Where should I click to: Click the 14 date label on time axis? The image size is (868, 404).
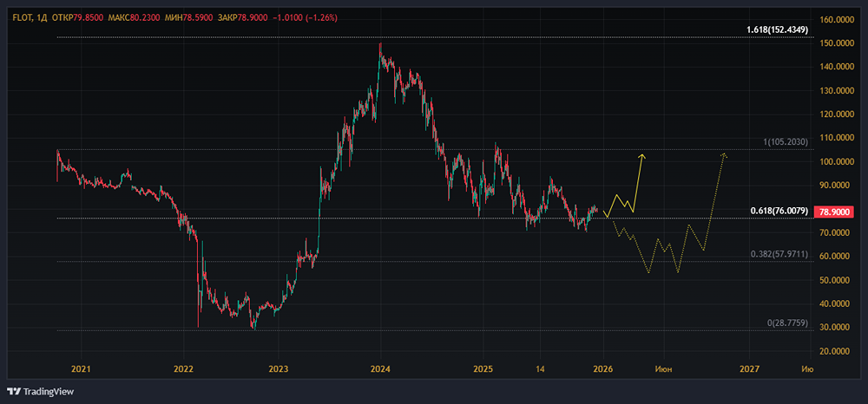(x=542, y=369)
